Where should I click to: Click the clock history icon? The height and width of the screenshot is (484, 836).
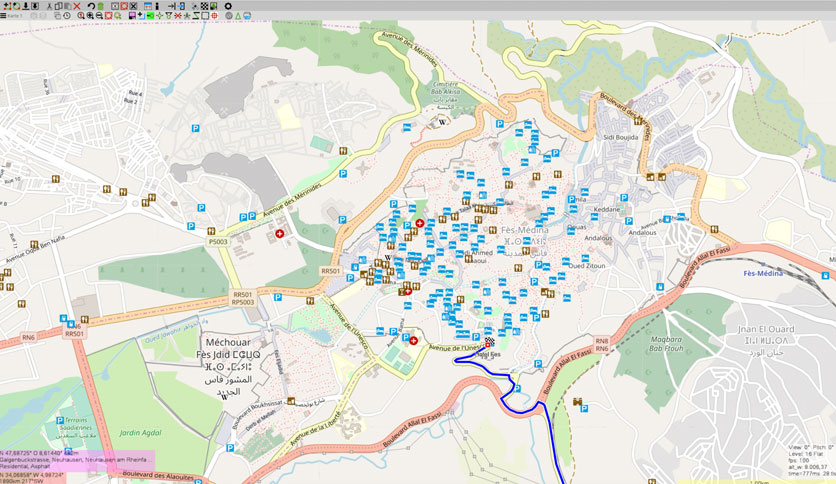click(x=67, y=16)
